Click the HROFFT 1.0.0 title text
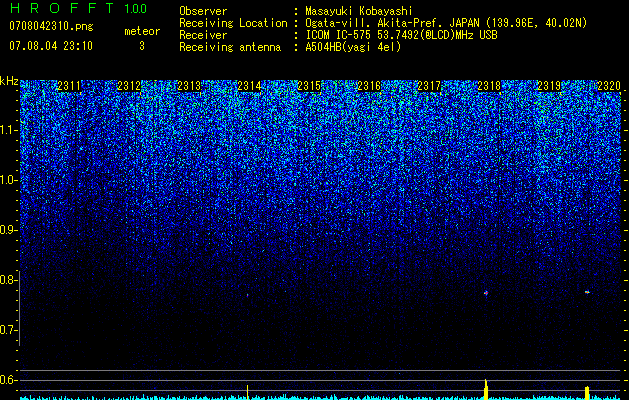The image size is (629, 400). click(x=78, y=8)
